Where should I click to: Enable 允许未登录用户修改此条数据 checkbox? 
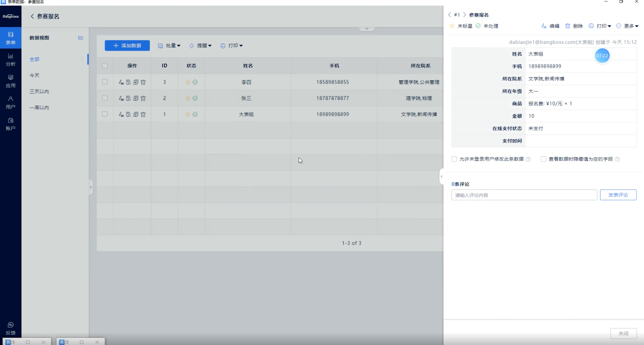pos(454,159)
